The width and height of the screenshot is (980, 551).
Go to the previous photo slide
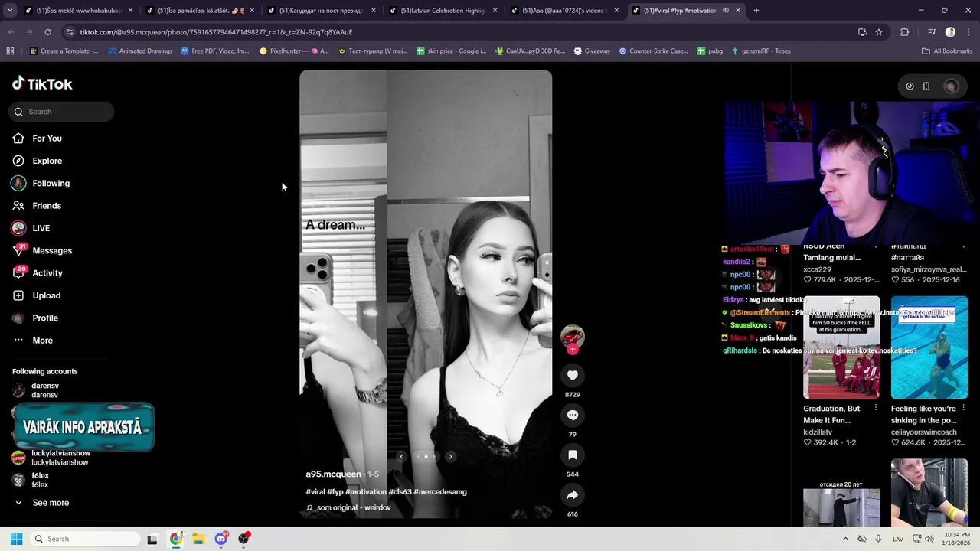tap(401, 456)
